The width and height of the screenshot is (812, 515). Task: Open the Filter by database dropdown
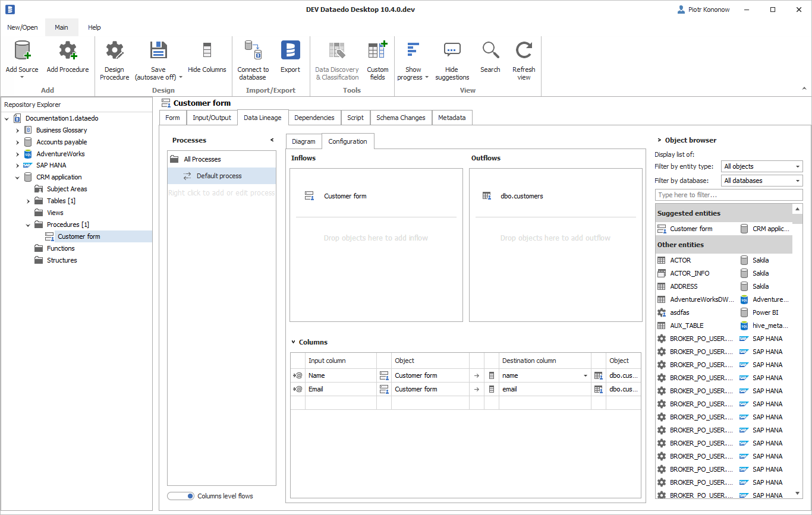(762, 181)
